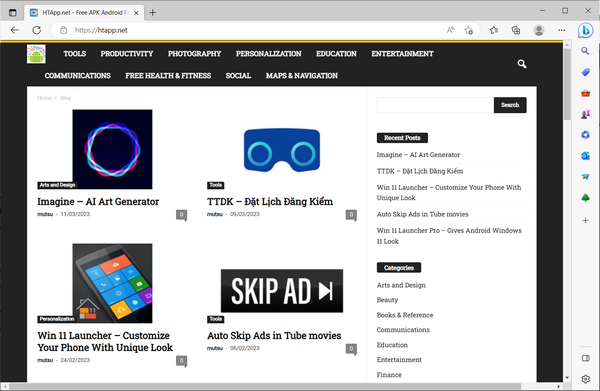The image size is (600, 391).
Task: Open the Collections icon
Action: coord(516,30)
